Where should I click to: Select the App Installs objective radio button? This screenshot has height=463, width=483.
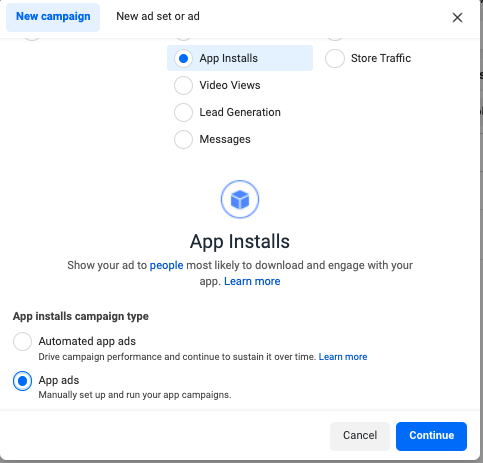pos(183,58)
